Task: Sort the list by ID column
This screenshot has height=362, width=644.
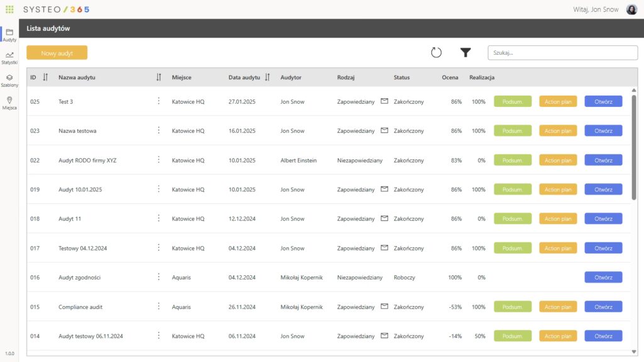Action: 45,77
